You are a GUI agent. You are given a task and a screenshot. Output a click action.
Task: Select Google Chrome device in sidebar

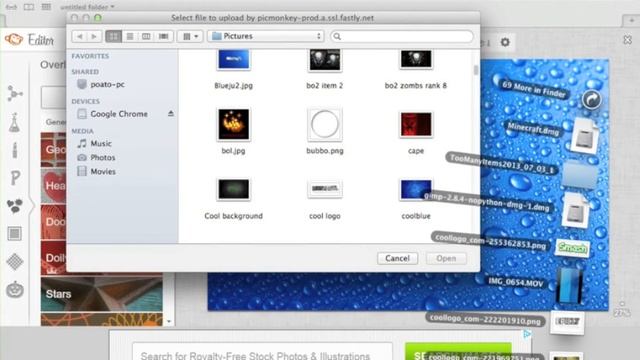pos(113,114)
